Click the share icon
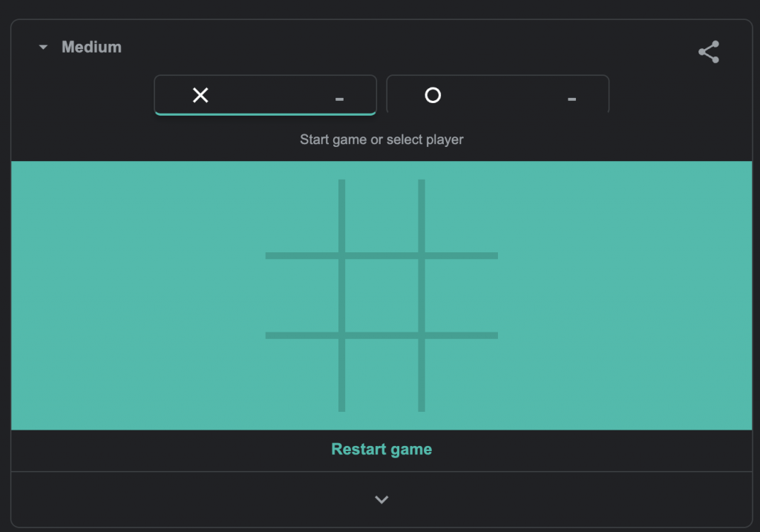This screenshot has width=760, height=532. (709, 52)
